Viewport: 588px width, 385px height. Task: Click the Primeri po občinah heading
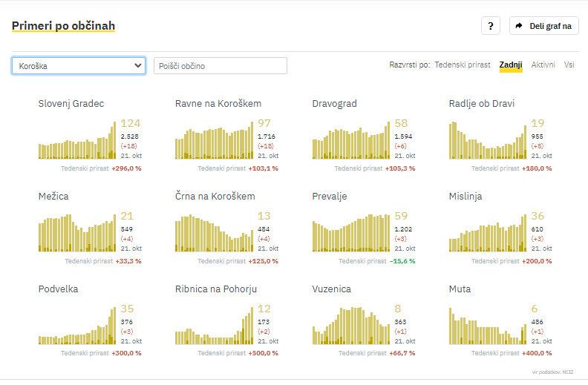[63, 26]
